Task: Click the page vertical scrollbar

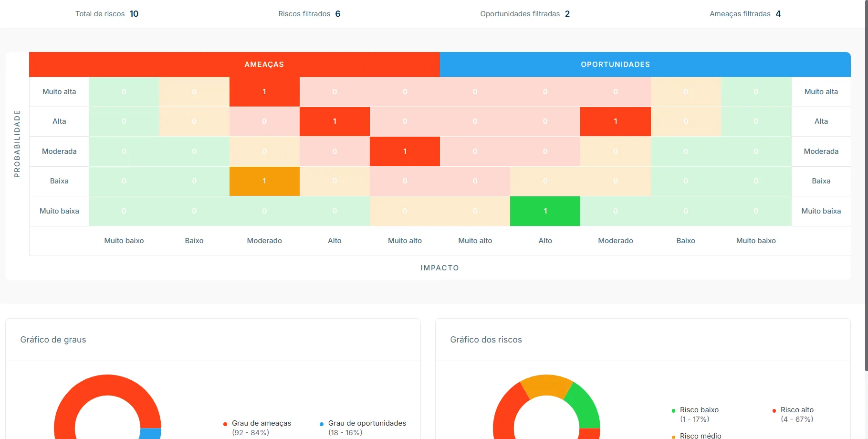Action: click(x=866, y=186)
